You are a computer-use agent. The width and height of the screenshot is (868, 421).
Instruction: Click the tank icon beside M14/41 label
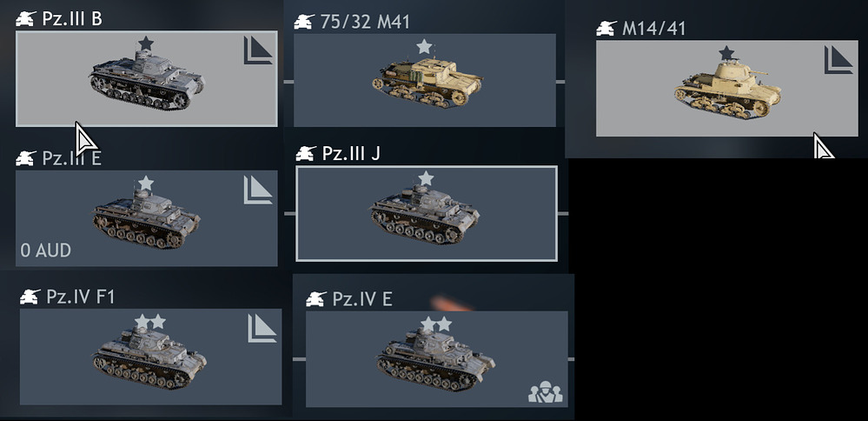pyautogui.click(x=606, y=28)
